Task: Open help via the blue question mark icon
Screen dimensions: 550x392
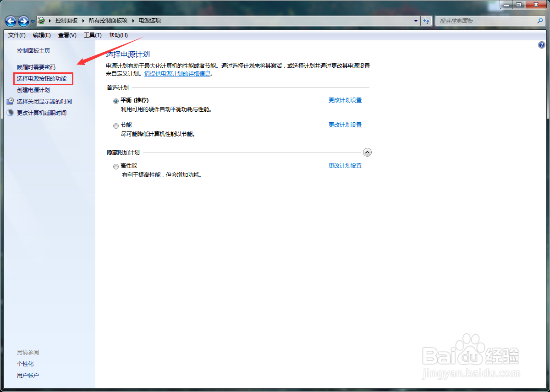Action: click(541, 45)
